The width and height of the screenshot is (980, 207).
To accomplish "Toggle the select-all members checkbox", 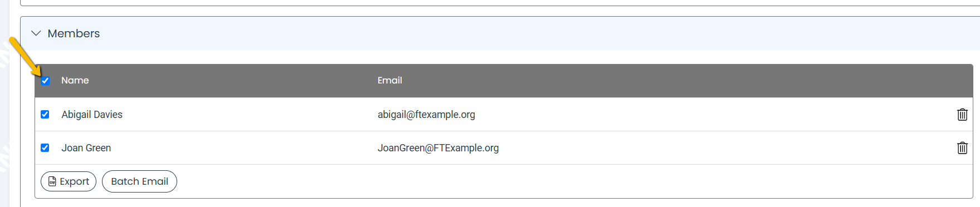I will click(x=45, y=81).
